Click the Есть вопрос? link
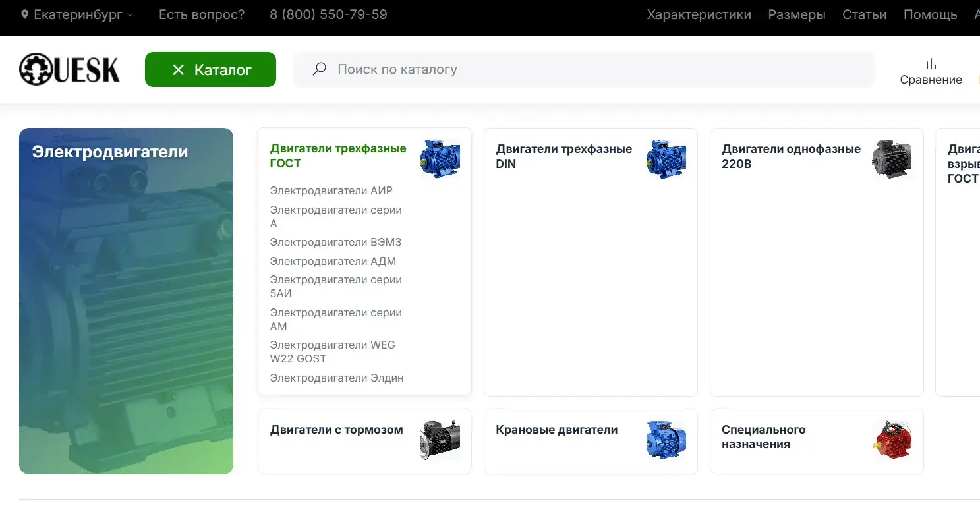This screenshot has height=514, width=980. [202, 14]
